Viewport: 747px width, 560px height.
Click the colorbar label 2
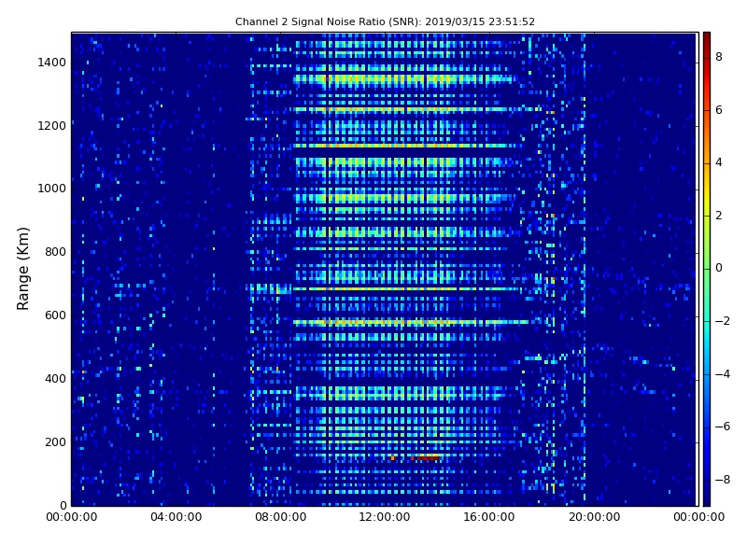[x=719, y=216]
